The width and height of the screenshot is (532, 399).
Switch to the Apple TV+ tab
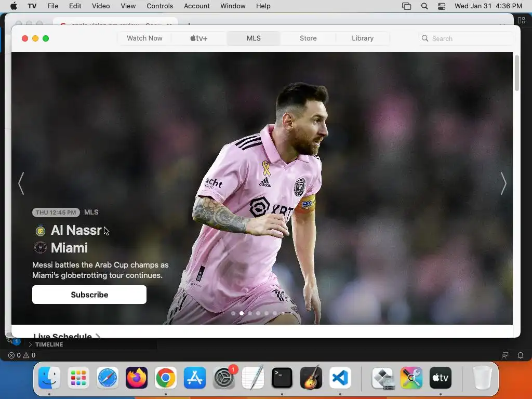[x=199, y=38]
